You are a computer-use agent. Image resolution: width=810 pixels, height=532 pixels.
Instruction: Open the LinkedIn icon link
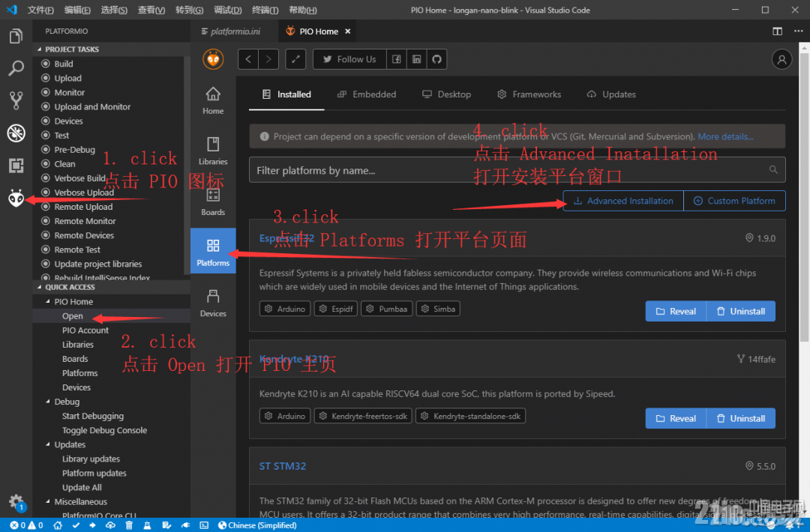point(416,59)
